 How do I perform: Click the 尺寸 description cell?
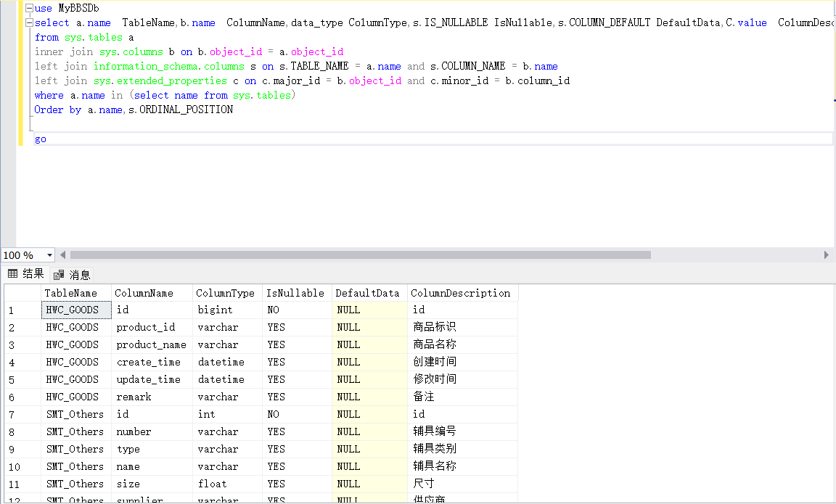tap(463, 484)
